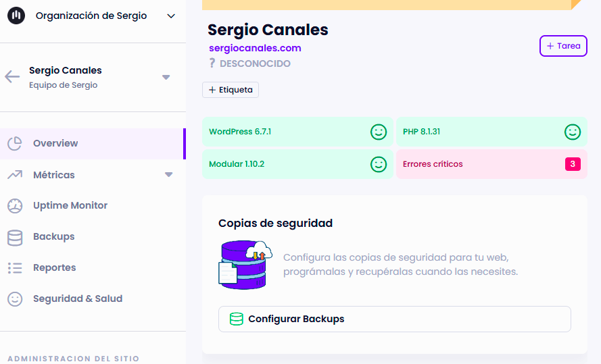Open the Sergio Canales site selector dropdown
This screenshot has width=601, height=364.
(x=166, y=77)
